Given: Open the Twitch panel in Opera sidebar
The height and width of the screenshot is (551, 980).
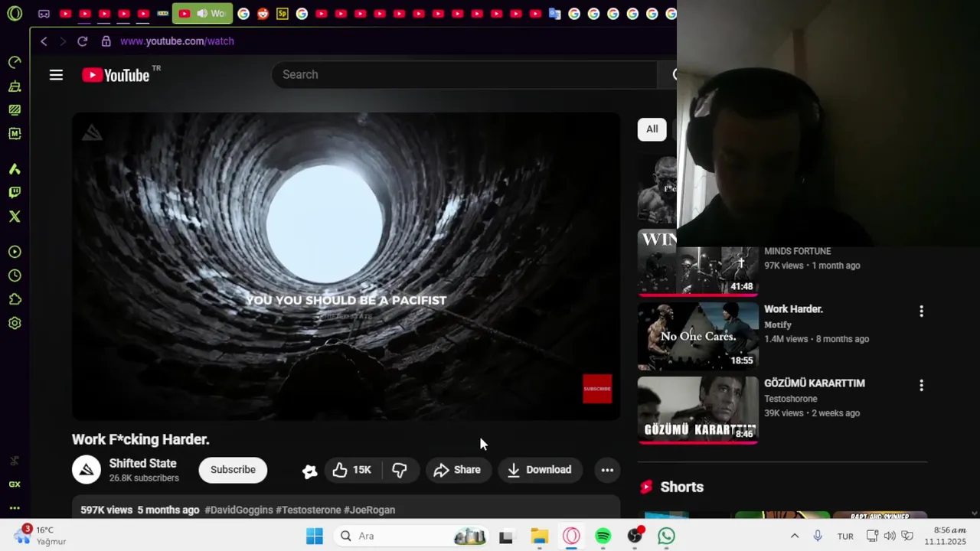Looking at the screenshot, I should pos(15,193).
